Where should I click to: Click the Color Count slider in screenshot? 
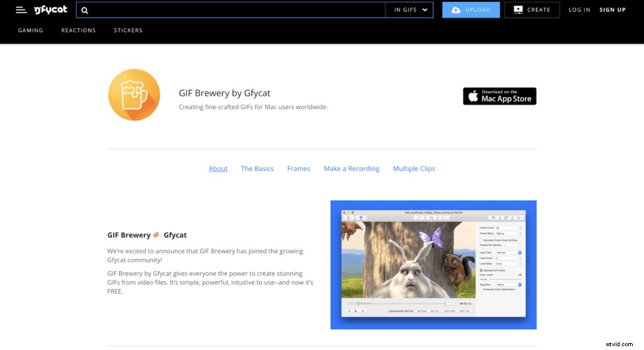tap(500, 279)
